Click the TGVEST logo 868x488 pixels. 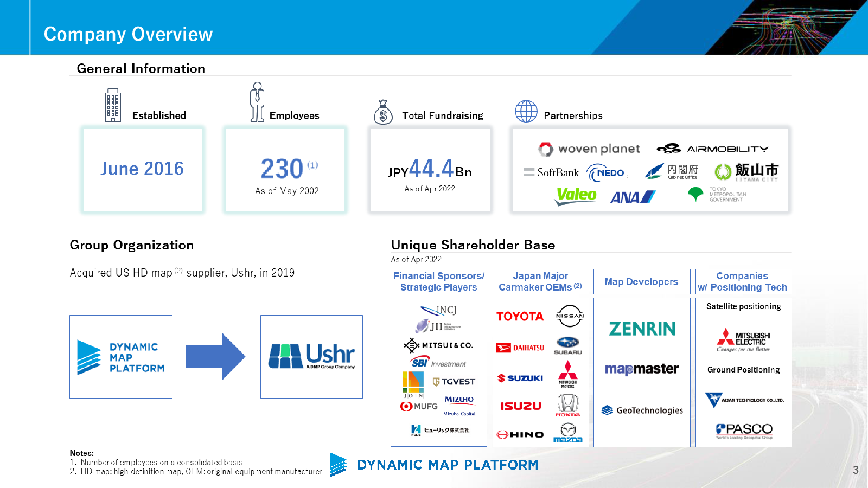tap(454, 382)
